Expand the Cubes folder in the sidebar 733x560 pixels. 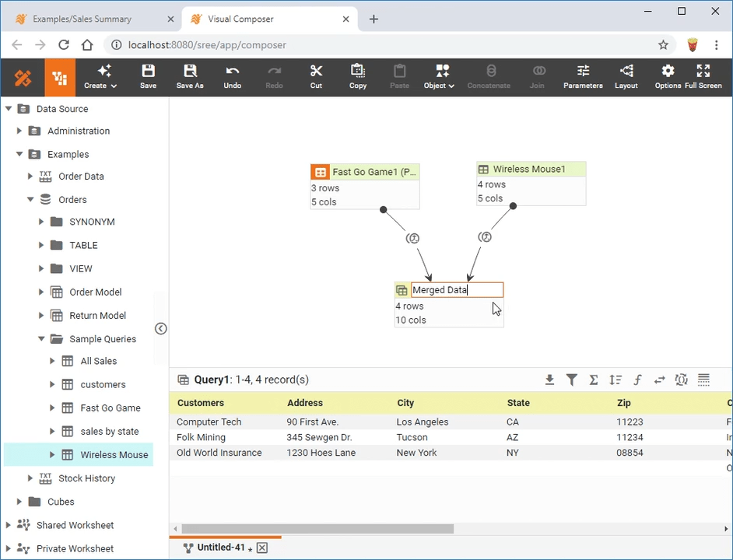(x=19, y=502)
